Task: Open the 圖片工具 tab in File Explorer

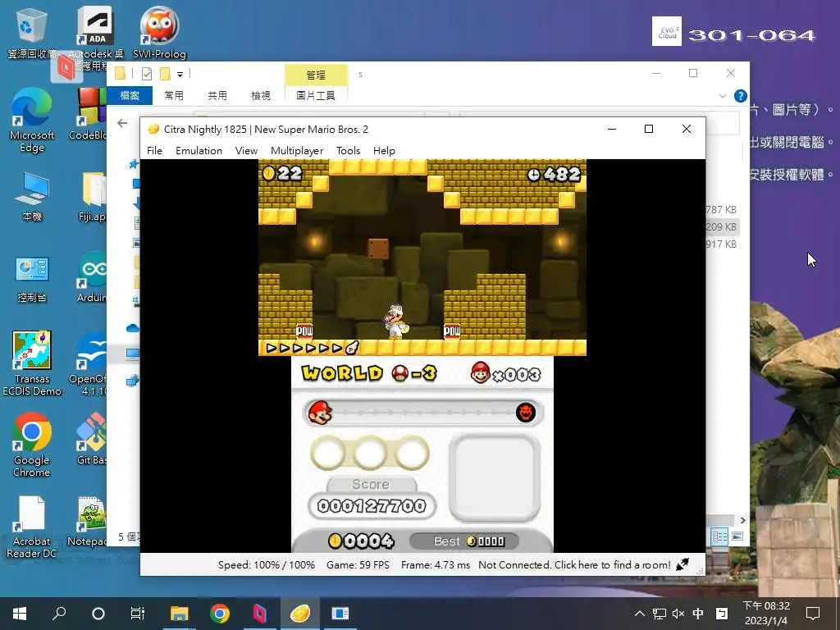Action: click(x=316, y=95)
